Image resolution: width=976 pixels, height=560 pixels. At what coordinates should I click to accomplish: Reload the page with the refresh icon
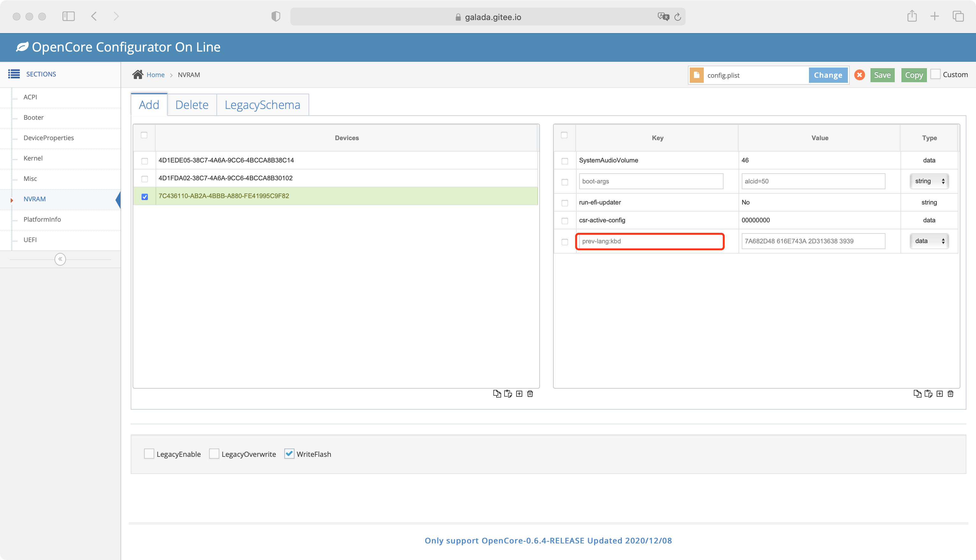[678, 17]
